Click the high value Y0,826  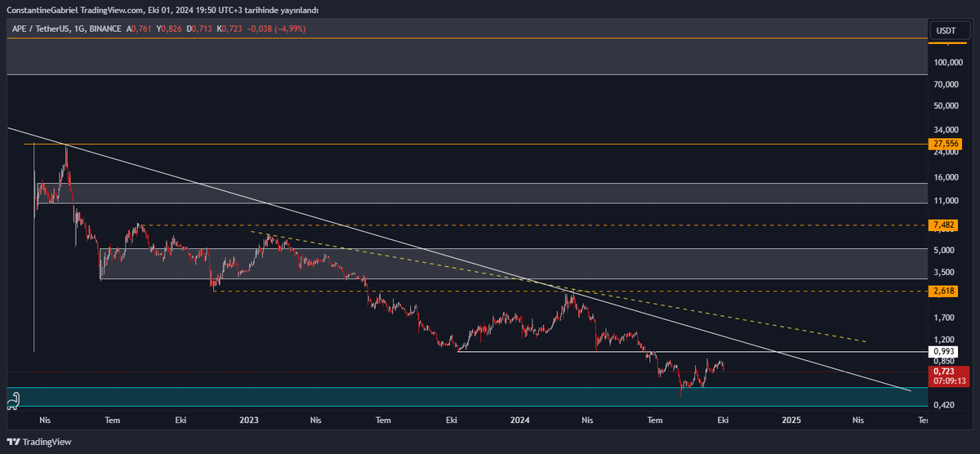click(171, 29)
